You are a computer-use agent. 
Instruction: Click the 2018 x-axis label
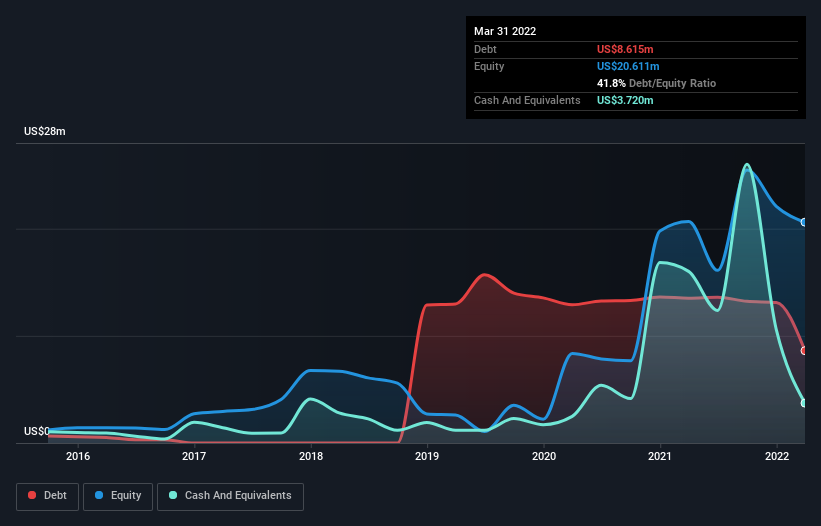click(x=311, y=456)
